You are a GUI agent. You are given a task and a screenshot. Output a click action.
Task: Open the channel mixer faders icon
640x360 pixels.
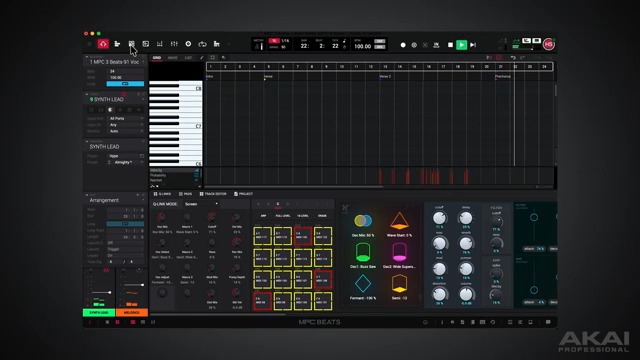click(174, 44)
